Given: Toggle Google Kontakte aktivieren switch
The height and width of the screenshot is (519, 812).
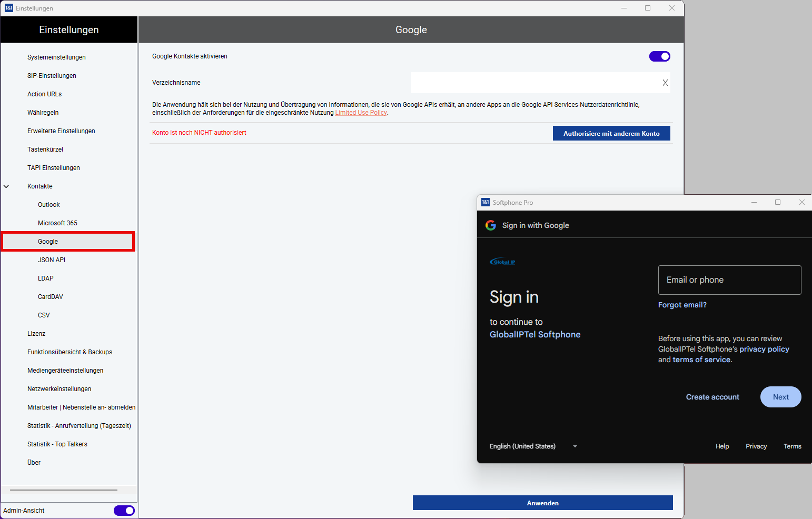Looking at the screenshot, I should click(659, 56).
